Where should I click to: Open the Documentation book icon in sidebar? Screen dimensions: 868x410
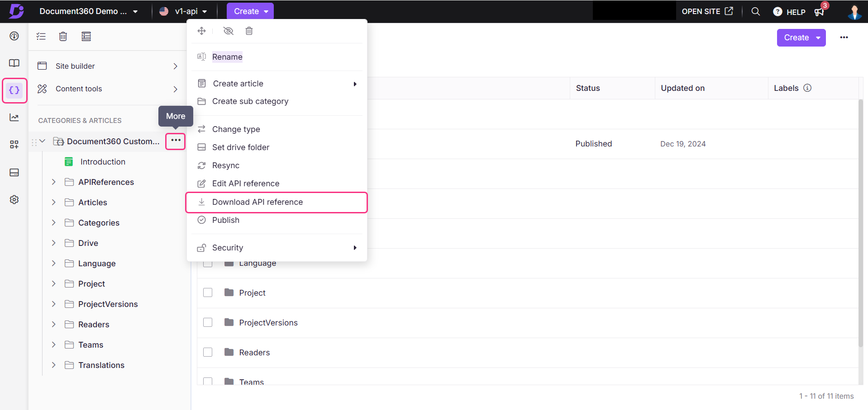pyautogui.click(x=14, y=63)
